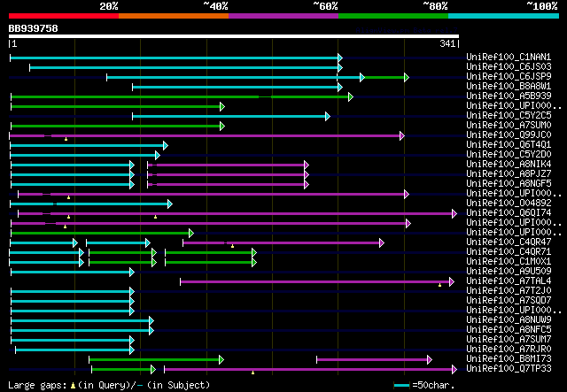Select the UniRef100_Q6T4Q1 label
The height and width of the screenshot is (392, 567).
click(509, 144)
